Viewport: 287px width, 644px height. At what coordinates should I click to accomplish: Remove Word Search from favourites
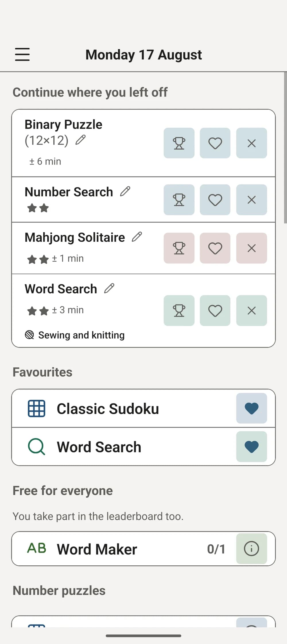[252, 447]
